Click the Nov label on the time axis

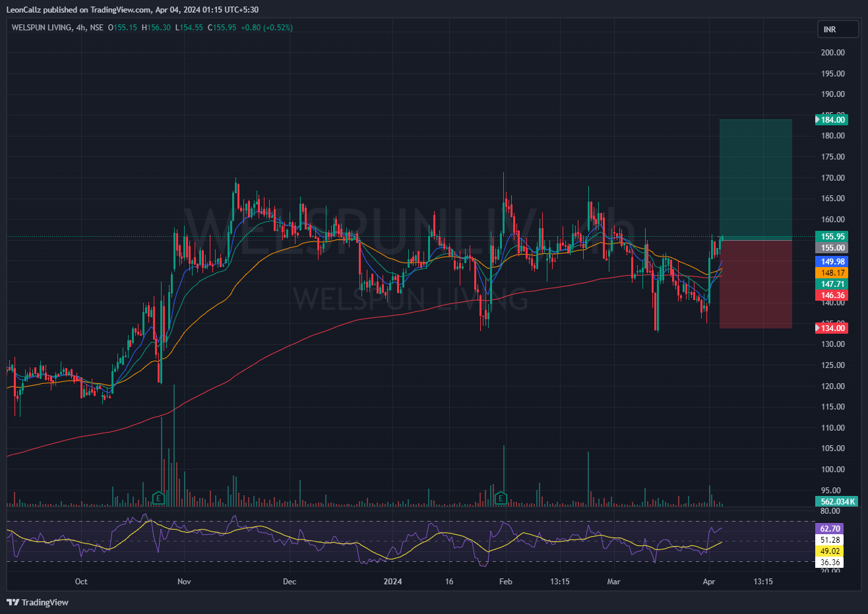184,582
